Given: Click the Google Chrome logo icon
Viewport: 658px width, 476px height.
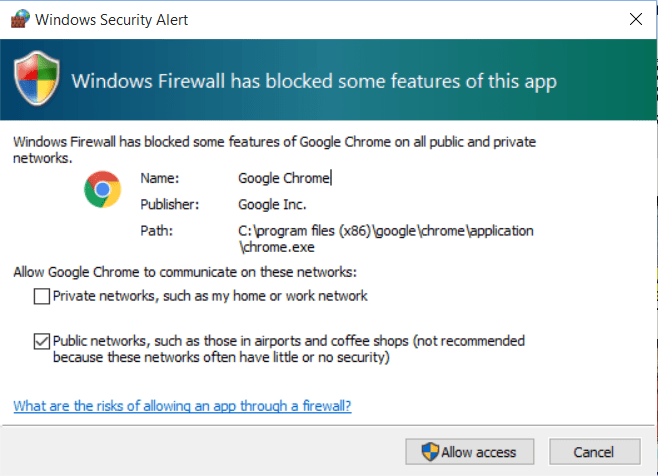Looking at the screenshot, I should pos(102,189).
